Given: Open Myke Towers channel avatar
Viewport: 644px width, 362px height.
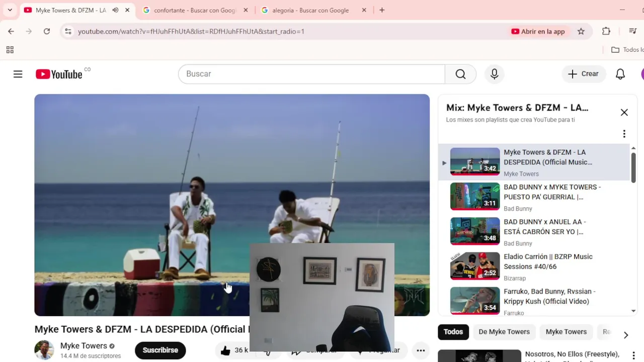Looking at the screenshot, I should 44,350.
